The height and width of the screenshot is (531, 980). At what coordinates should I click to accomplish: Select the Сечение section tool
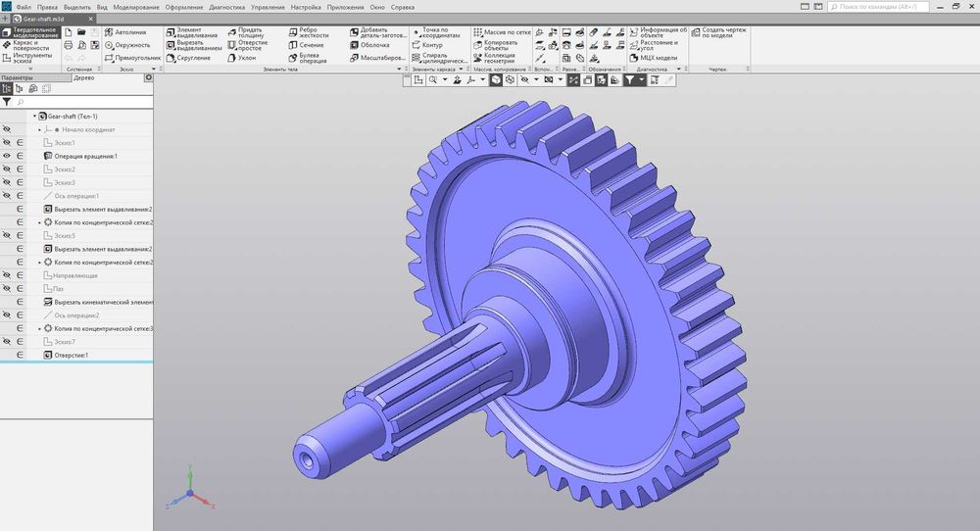tap(306, 45)
